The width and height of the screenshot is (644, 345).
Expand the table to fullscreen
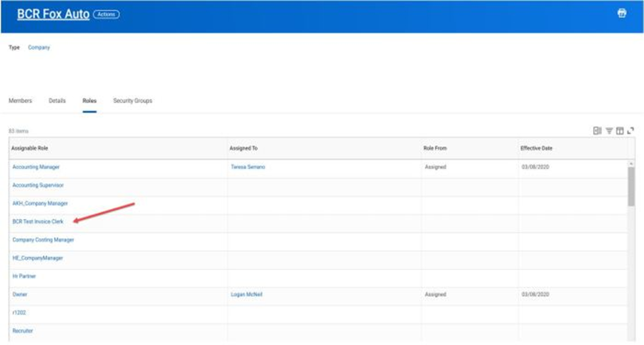[631, 131]
